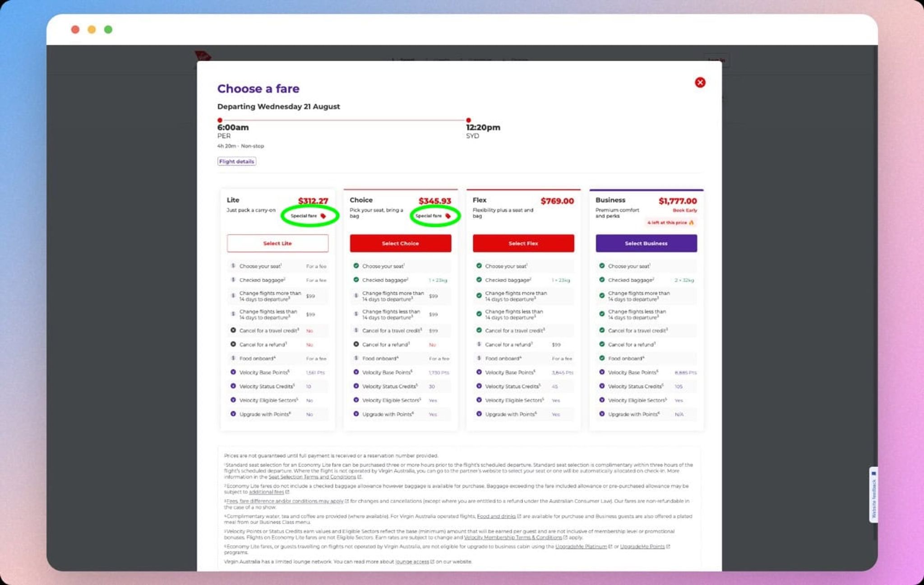Click cross icon beside Lite 'Cancel for a refund'
The height and width of the screenshot is (585, 924).
click(x=233, y=344)
